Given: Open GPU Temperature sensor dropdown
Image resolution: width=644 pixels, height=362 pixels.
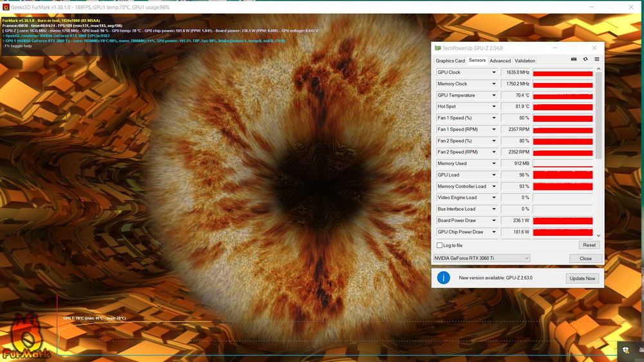Looking at the screenshot, I should point(494,95).
